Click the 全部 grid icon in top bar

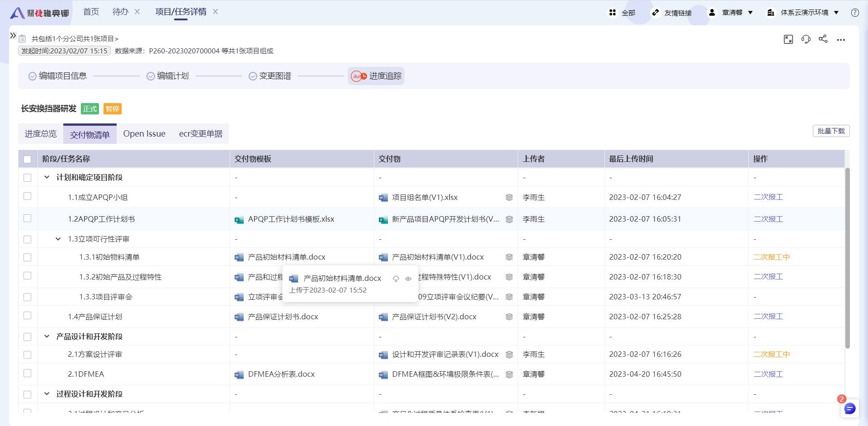click(x=613, y=13)
